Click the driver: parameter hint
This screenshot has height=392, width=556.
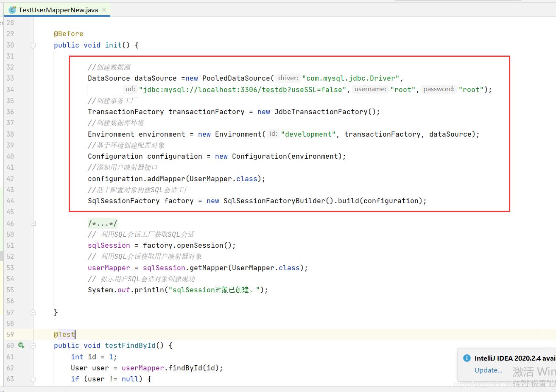288,78
